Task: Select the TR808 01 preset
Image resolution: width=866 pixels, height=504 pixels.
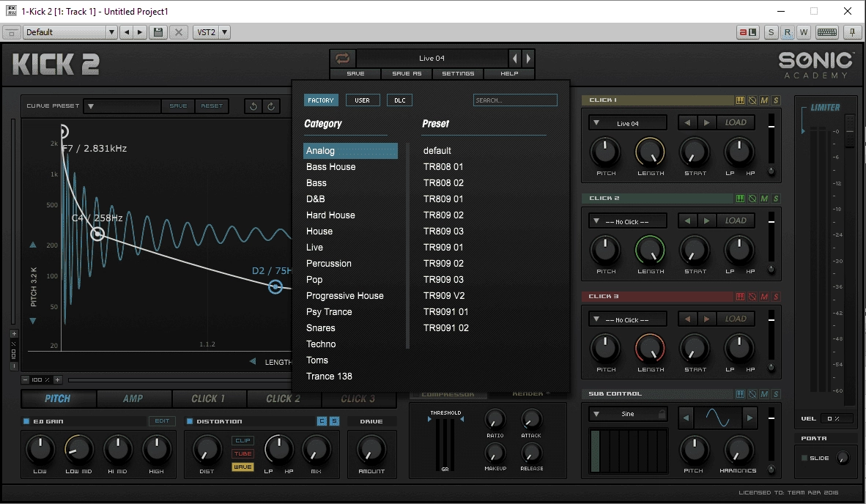Action: (x=443, y=167)
